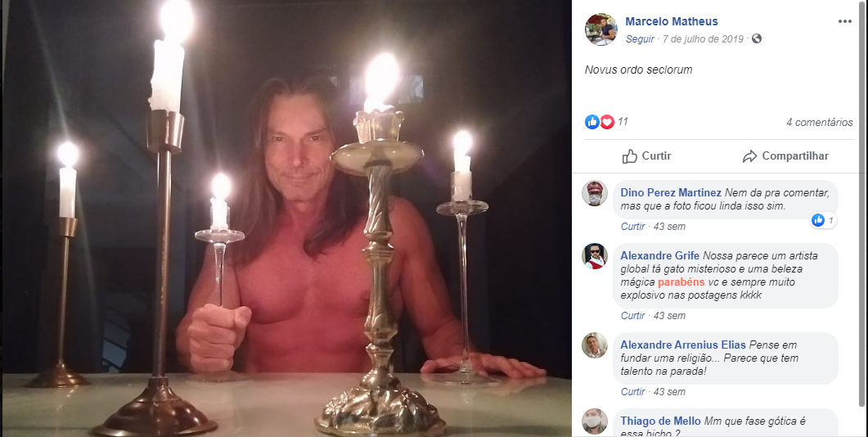Click the highlighted parabéns word
This screenshot has height=437, width=868.
pyautogui.click(x=681, y=282)
